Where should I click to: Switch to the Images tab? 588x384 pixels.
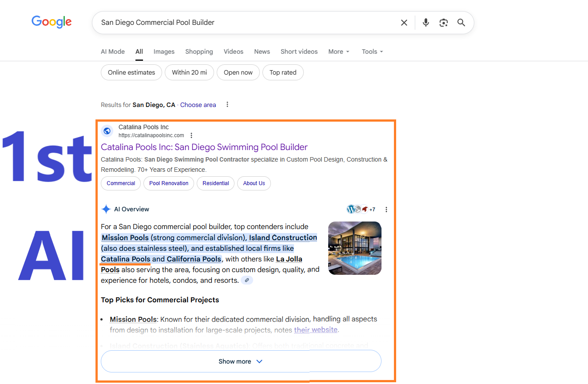[x=164, y=51]
